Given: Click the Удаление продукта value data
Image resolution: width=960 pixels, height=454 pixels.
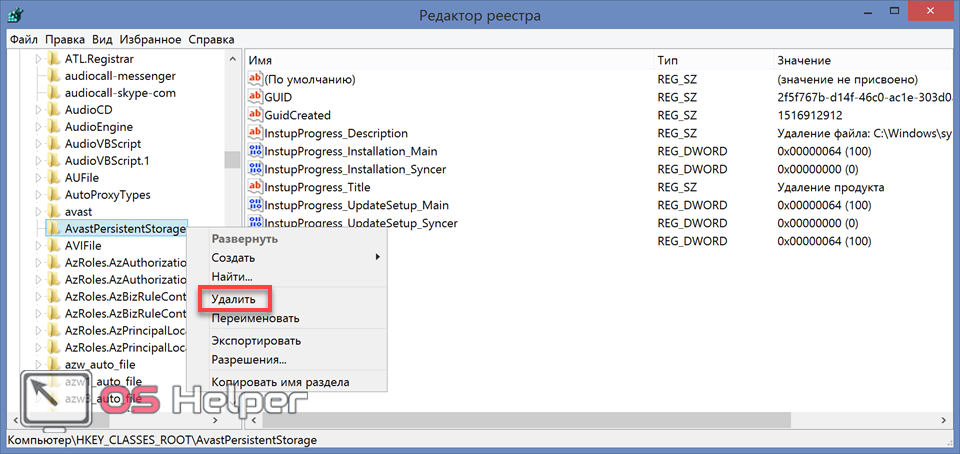Looking at the screenshot, I should click(831, 187).
